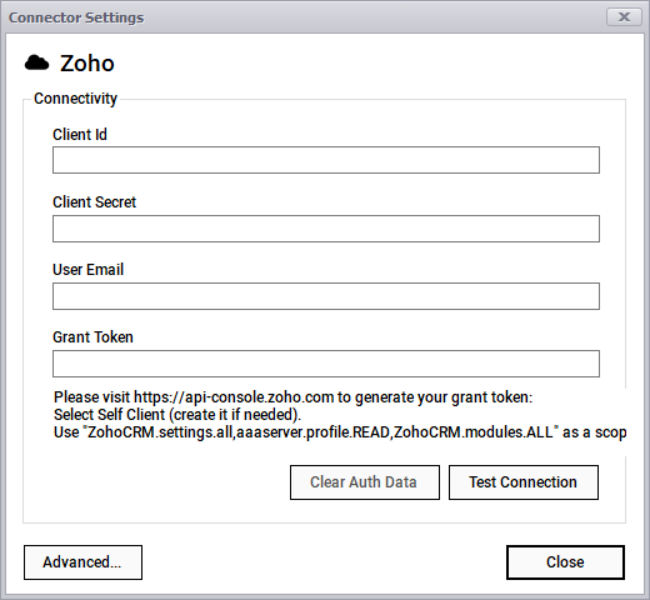Screen dimensions: 650x600
Task: Click the Zoho heading text
Action: tap(87, 64)
